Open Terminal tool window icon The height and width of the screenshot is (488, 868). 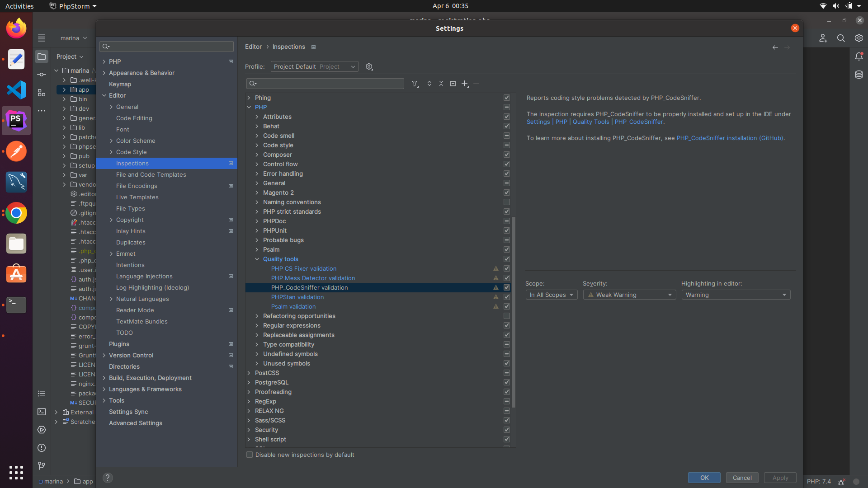click(x=42, y=412)
